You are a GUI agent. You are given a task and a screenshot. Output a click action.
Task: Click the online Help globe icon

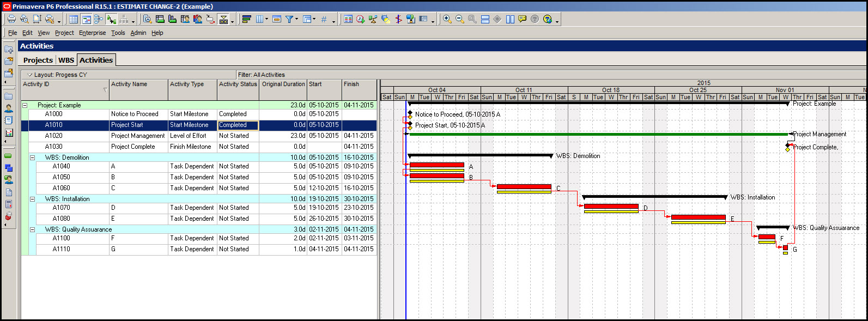pyautogui.click(x=548, y=19)
